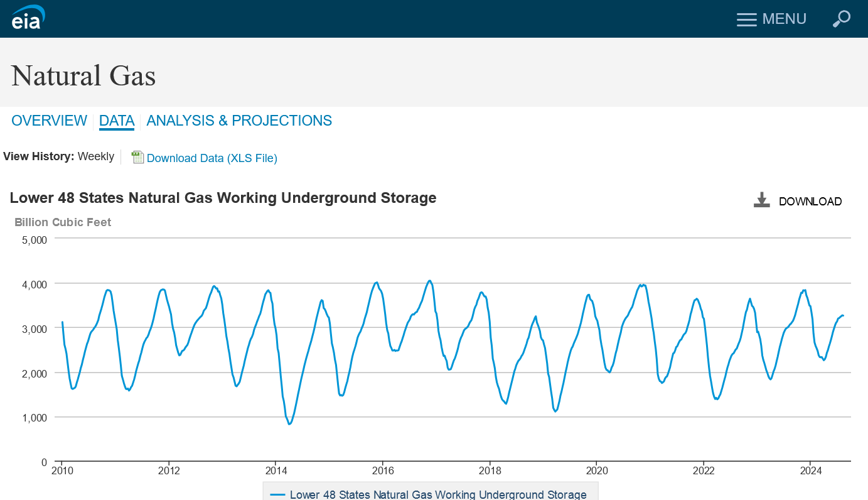Select Weekly view history option
This screenshot has width=868, height=500.
tap(96, 156)
